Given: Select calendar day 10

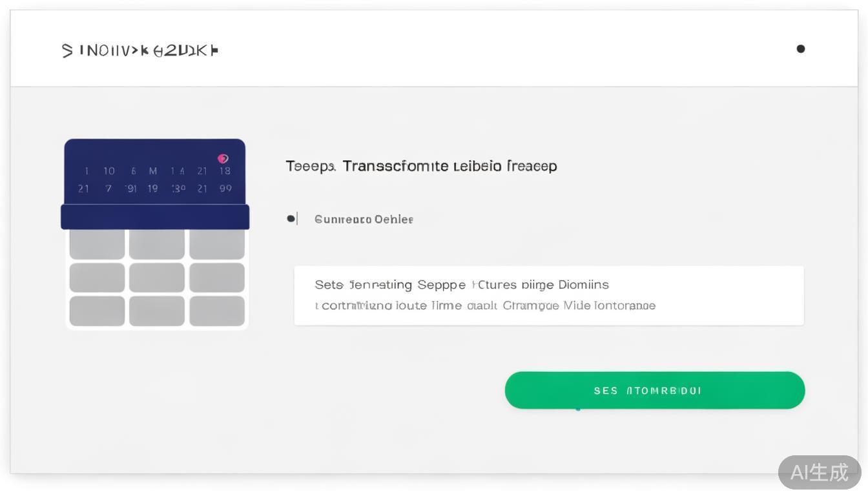Looking at the screenshot, I should [109, 171].
